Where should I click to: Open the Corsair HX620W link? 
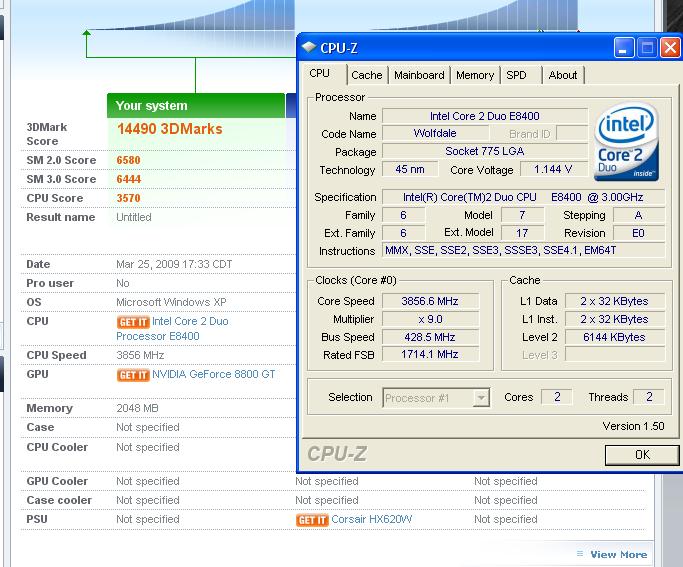(372, 520)
